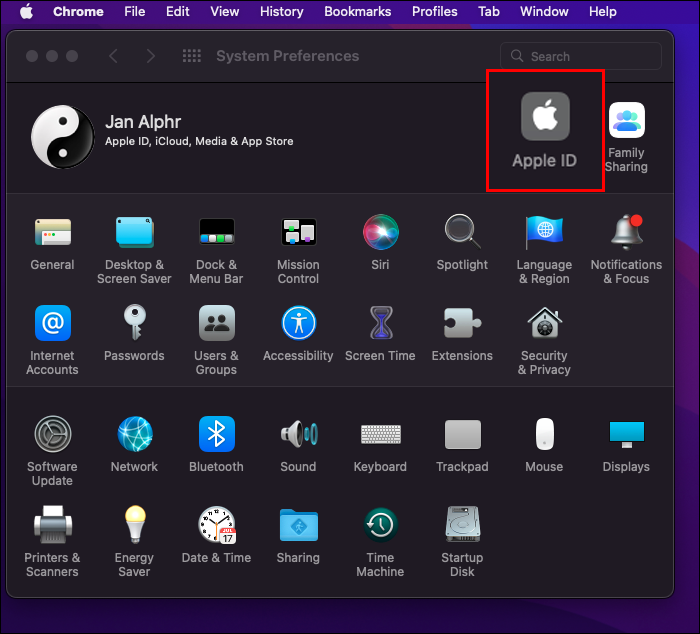Image resolution: width=700 pixels, height=634 pixels.
Task: Open the Edit menu
Action: [x=178, y=12]
